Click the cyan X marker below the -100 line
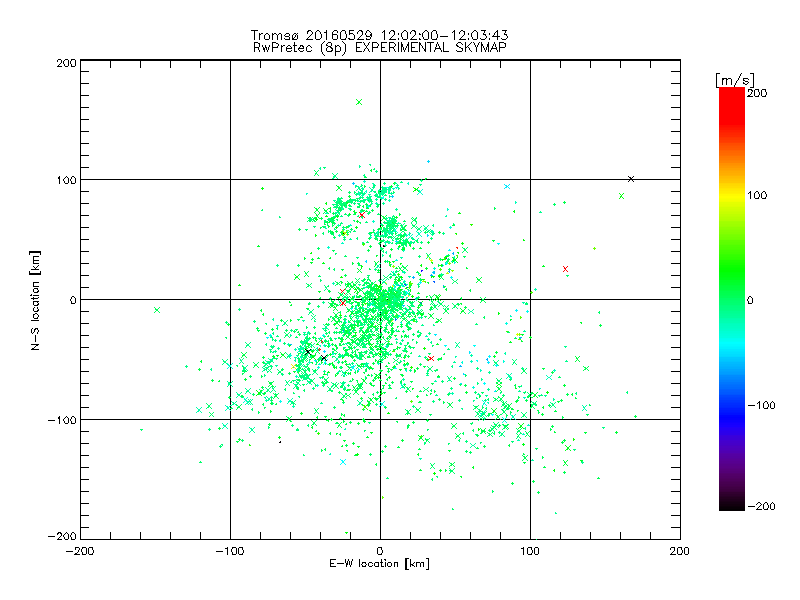This screenshot has height=600, width=800. pyautogui.click(x=343, y=462)
